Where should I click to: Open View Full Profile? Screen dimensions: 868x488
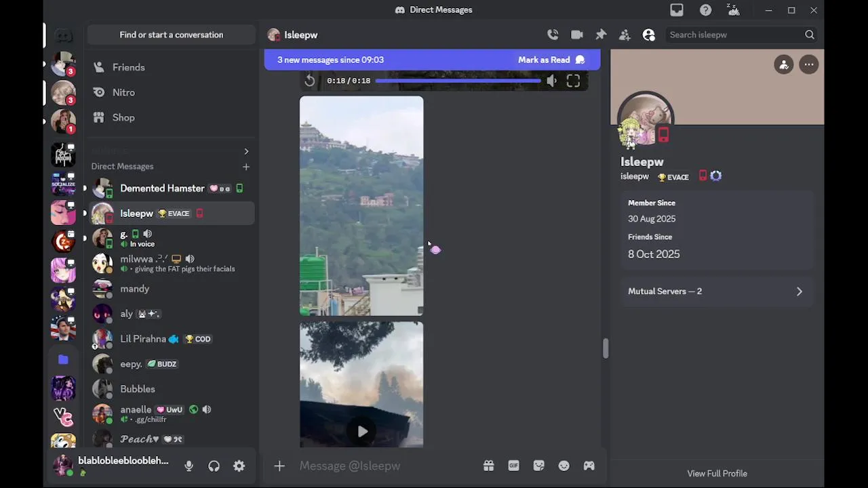(717, 474)
